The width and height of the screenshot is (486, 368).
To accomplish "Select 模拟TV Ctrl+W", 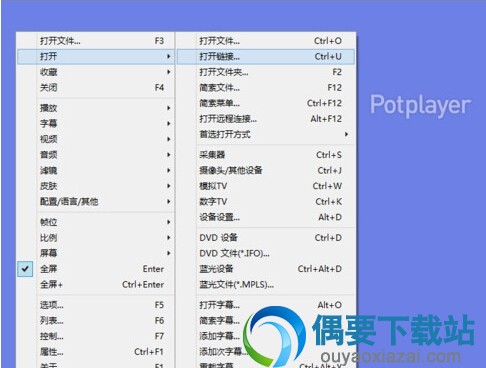I will click(265, 186).
